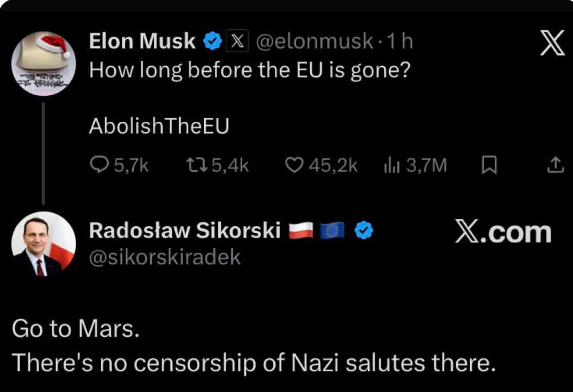Like the post with the heart icon
573x392 pixels.
[x=294, y=165]
